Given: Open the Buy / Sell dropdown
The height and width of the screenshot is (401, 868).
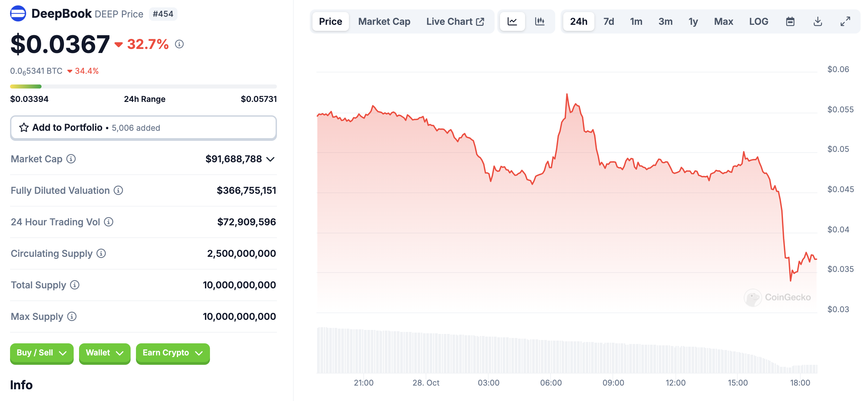Looking at the screenshot, I should click(x=42, y=353).
